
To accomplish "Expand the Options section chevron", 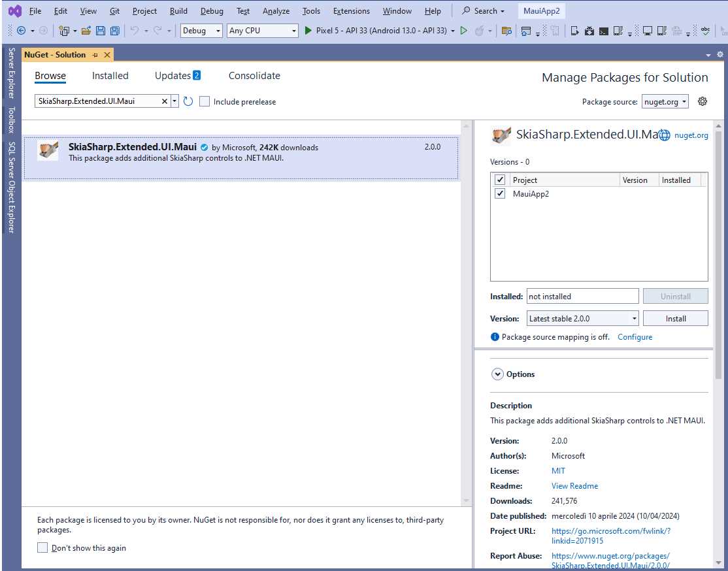I will [497, 374].
